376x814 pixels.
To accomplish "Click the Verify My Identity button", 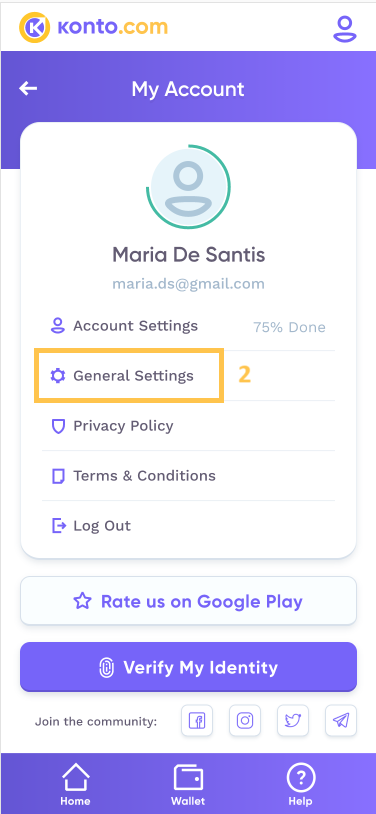I will (x=188, y=667).
